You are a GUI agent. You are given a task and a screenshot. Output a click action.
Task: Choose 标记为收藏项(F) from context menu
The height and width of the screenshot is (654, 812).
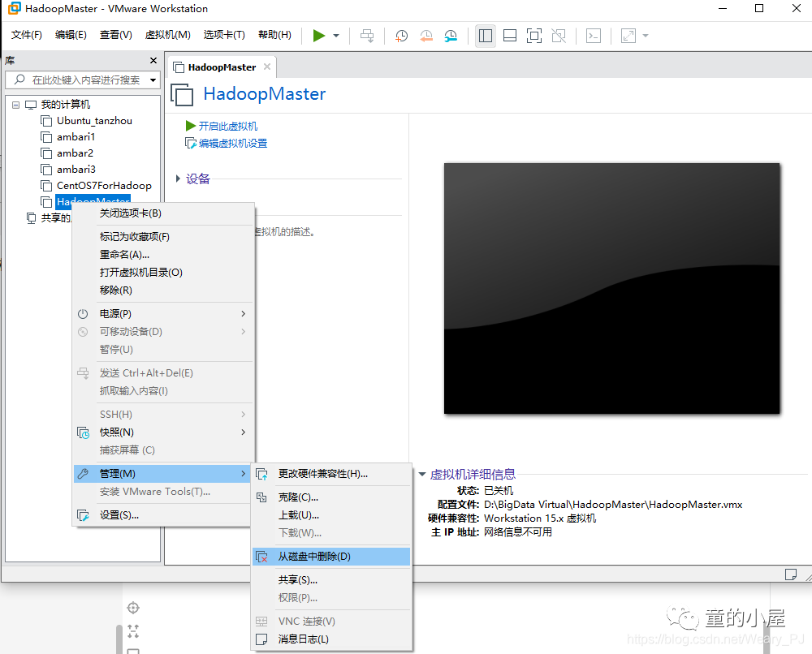coord(163,236)
